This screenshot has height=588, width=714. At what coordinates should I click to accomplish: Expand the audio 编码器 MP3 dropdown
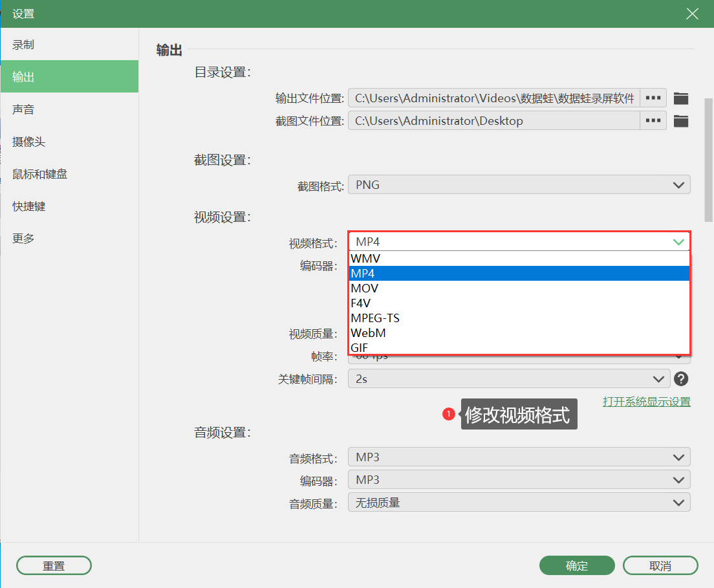(x=519, y=480)
